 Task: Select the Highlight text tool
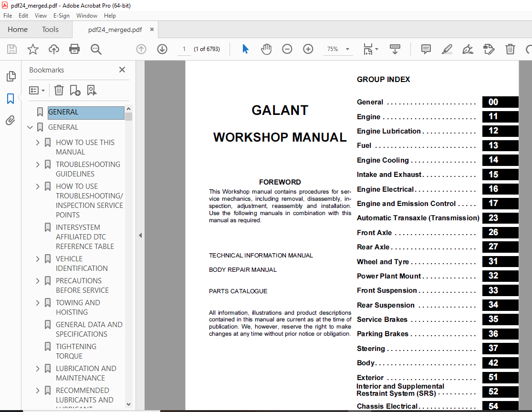click(x=447, y=49)
